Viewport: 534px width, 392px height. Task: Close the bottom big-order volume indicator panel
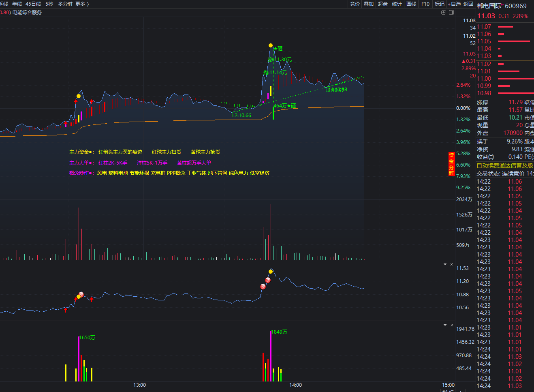[x=452, y=325]
